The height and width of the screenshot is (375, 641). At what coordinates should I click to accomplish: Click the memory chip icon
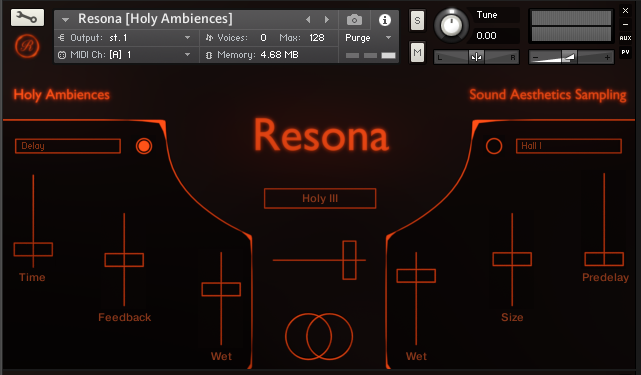pyautogui.click(x=209, y=55)
